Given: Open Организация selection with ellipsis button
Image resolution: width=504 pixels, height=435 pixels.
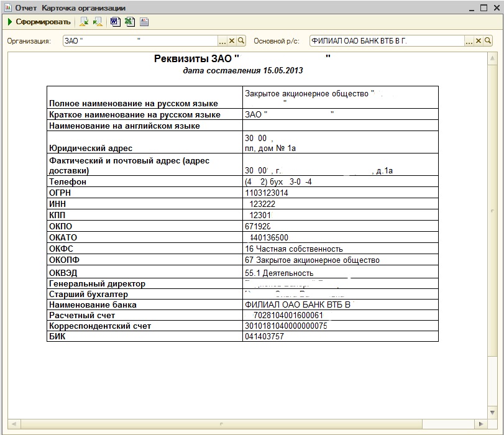Looking at the screenshot, I should pos(222,41).
